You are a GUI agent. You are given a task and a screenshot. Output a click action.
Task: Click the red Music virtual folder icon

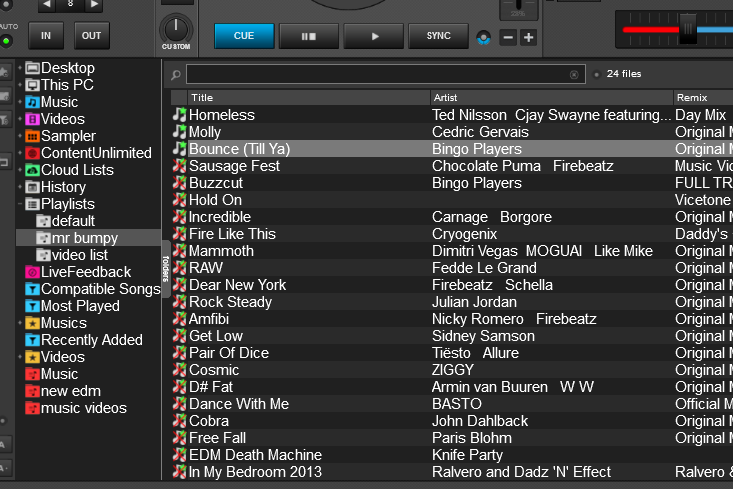[x=32, y=374]
